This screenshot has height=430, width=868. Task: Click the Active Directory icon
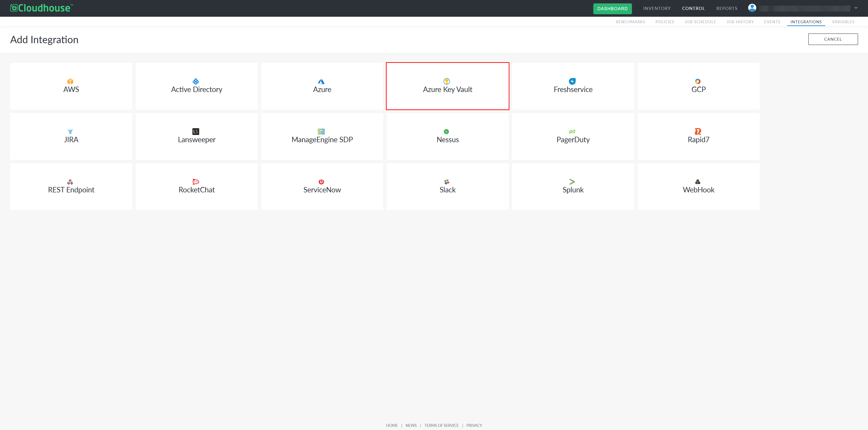(x=196, y=82)
